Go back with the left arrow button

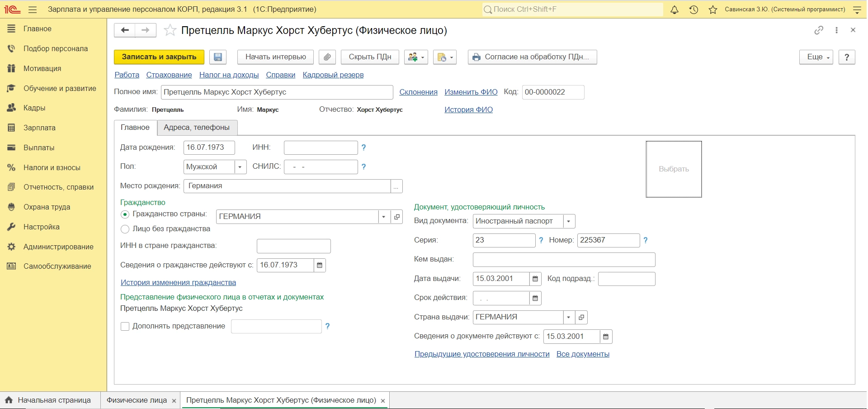(125, 30)
